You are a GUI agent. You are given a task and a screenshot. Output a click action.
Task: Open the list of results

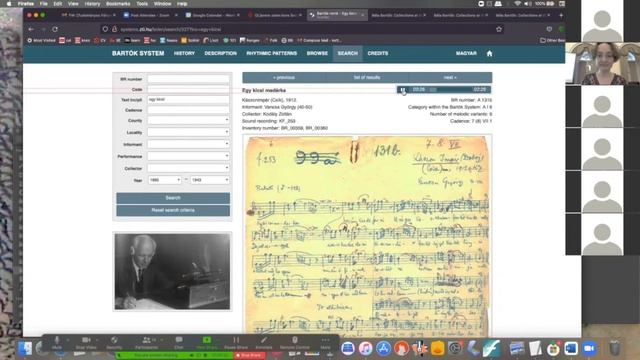(x=367, y=78)
